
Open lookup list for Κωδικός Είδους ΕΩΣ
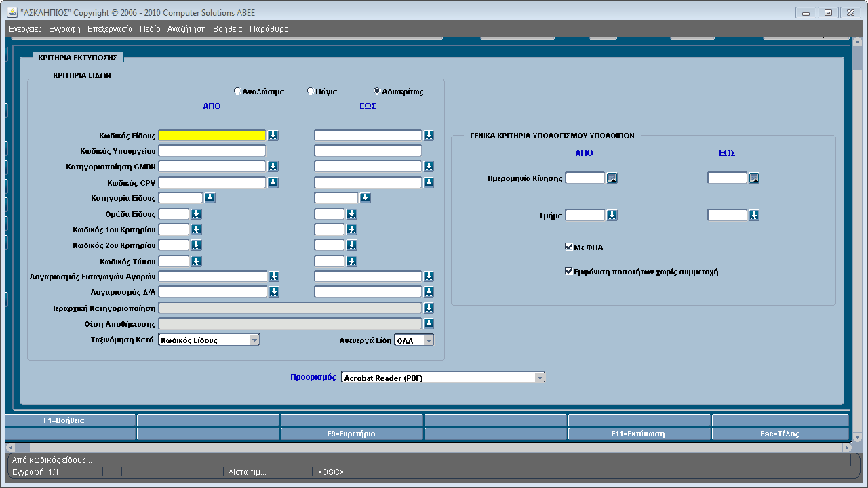(429, 136)
